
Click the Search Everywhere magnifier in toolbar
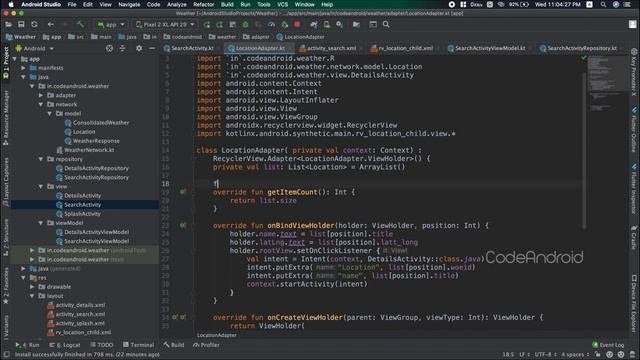pos(386,24)
